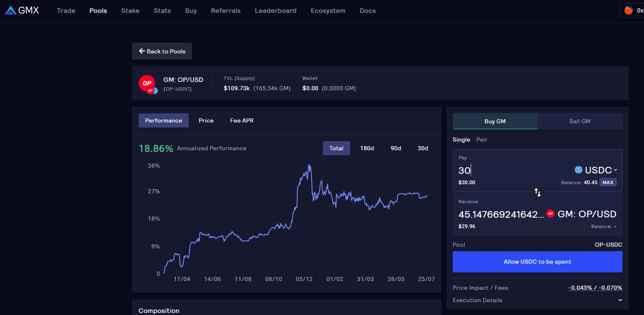
Task: Select the Total time range
Action: pyautogui.click(x=336, y=148)
